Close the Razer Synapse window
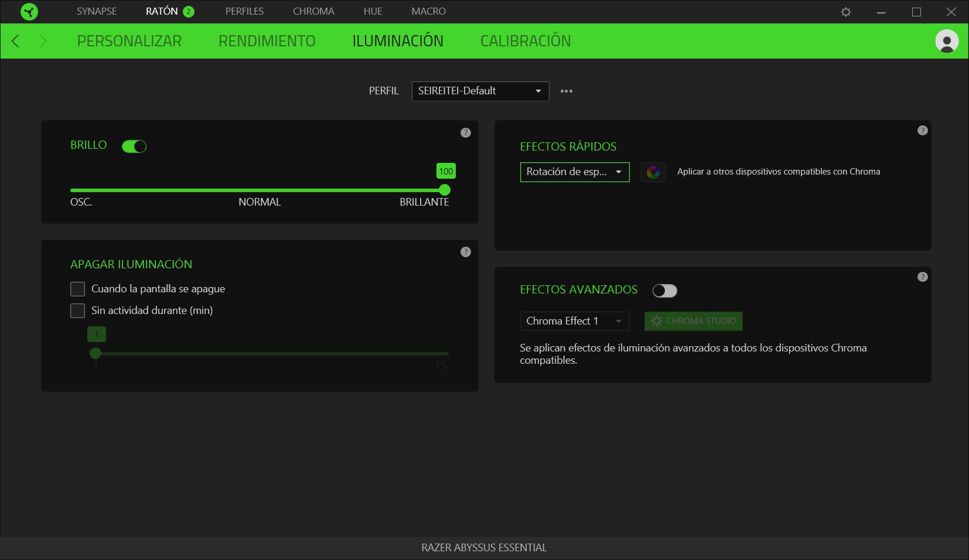 (x=951, y=12)
